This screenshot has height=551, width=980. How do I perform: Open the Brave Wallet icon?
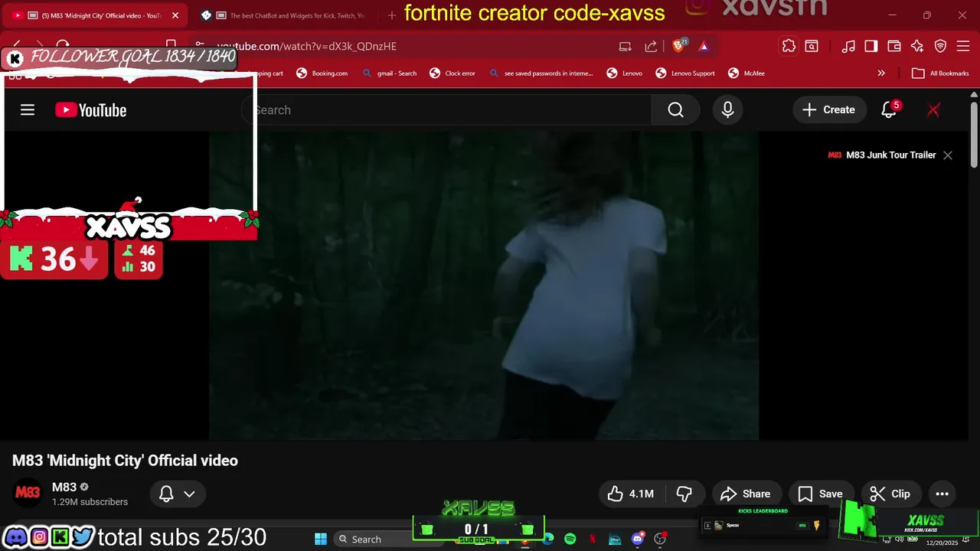[893, 46]
